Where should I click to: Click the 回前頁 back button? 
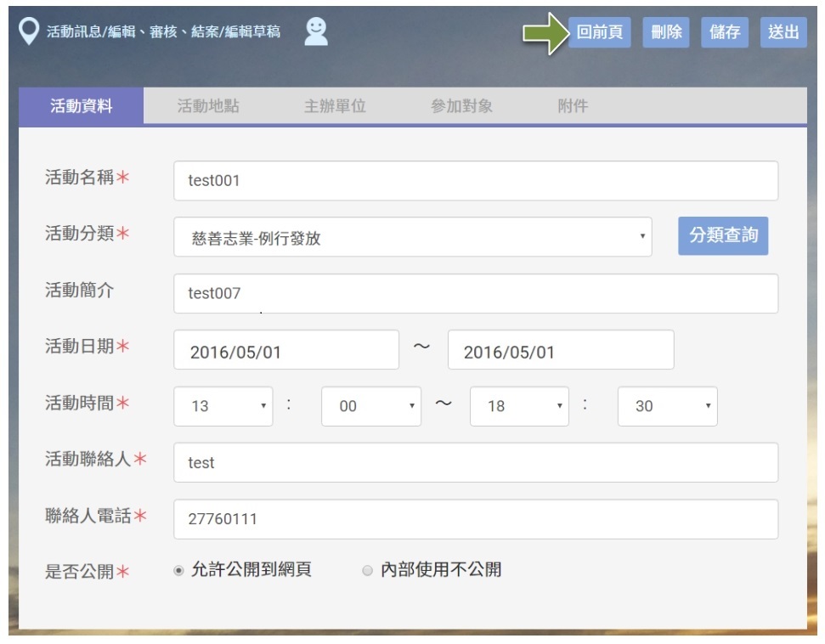(x=599, y=32)
